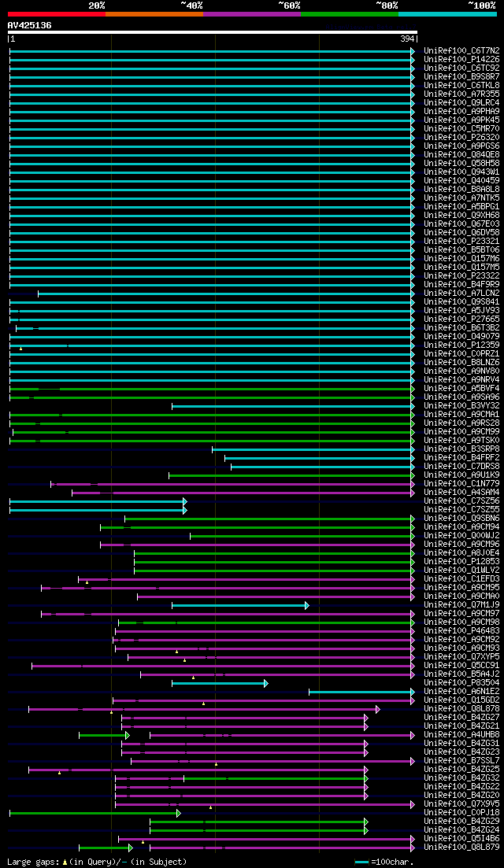The width and height of the screenshot is (504, 868).
Task: Click the UniRef100_A7LCN2 entry
Action: point(461,294)
